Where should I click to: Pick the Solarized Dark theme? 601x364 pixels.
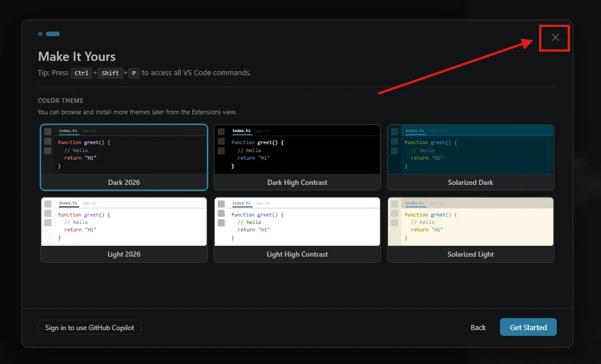pos(470,157)
